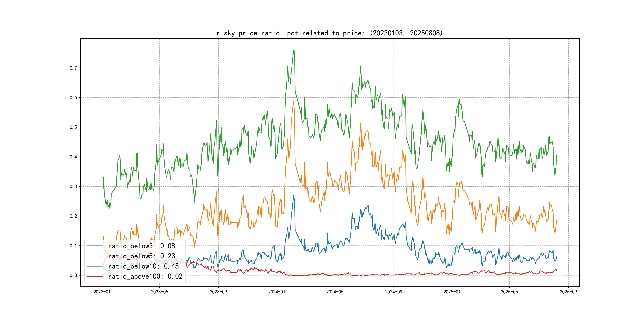Click the ratio_above100: 0.02 legend label
644x322 pixels.
pyautogui.click(x=145, y=276)
